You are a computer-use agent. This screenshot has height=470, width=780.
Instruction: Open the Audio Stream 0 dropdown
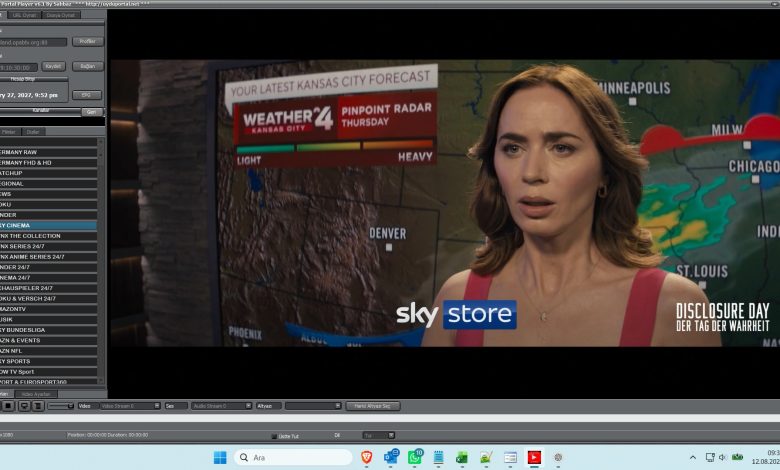221,406
